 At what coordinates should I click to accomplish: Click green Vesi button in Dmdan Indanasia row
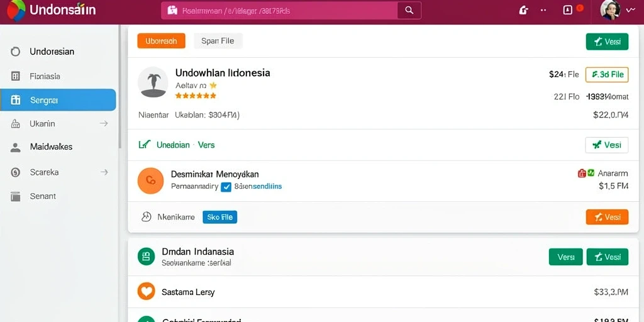[608, 257]
